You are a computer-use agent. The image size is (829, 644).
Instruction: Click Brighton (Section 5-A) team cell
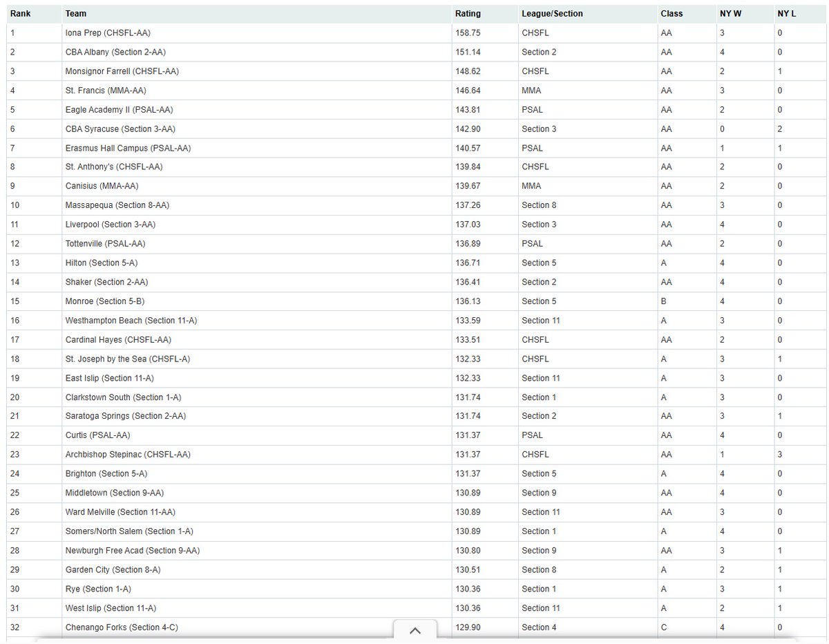tap(256, 474)
